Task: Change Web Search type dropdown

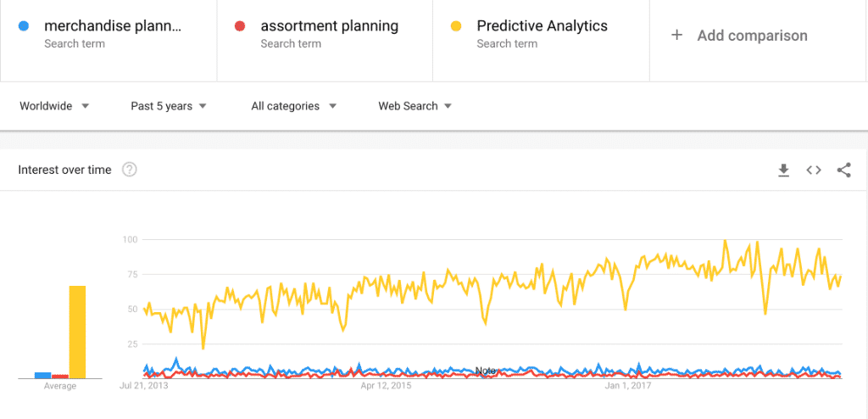Action: (415, 106)
